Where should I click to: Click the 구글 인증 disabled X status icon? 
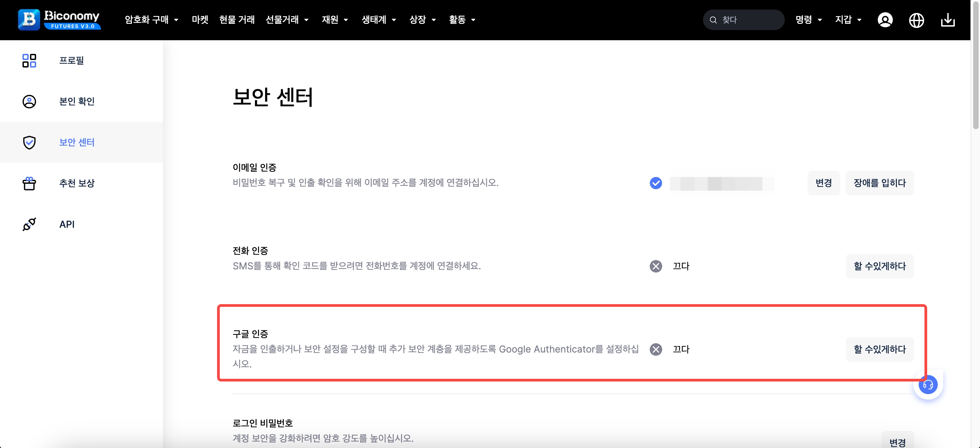(656, 349)
